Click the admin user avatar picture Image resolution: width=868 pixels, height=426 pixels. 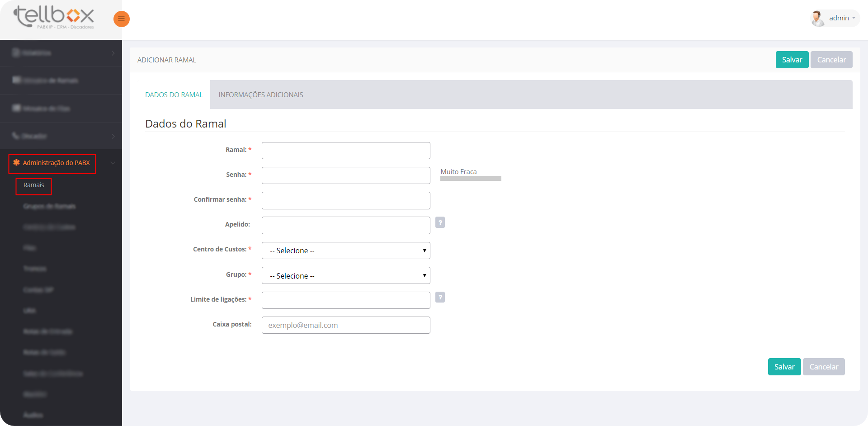point(817,19)
